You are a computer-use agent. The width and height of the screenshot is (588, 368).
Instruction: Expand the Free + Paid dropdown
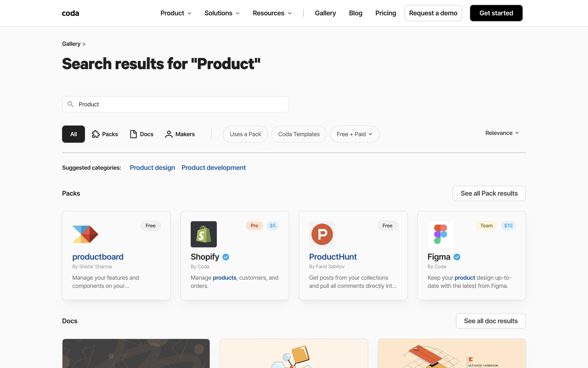[x=354, y=134]
